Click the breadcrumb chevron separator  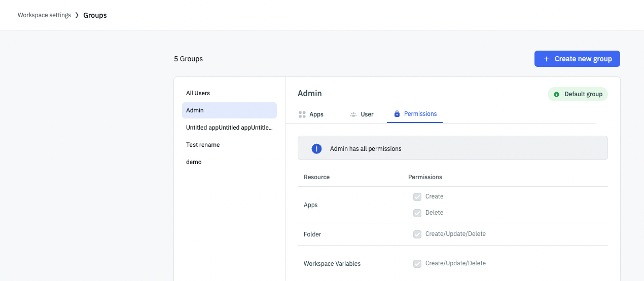tap(77, 15)
